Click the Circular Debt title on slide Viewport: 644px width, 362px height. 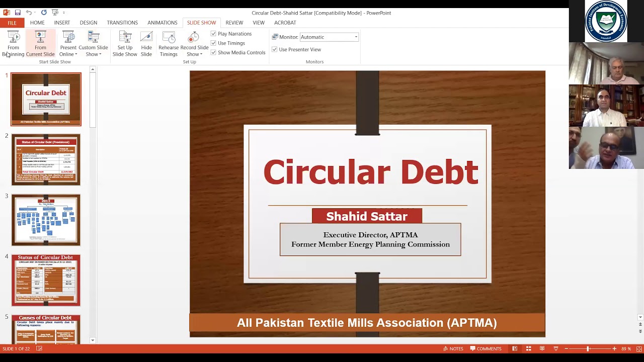(x=370, y=172)
